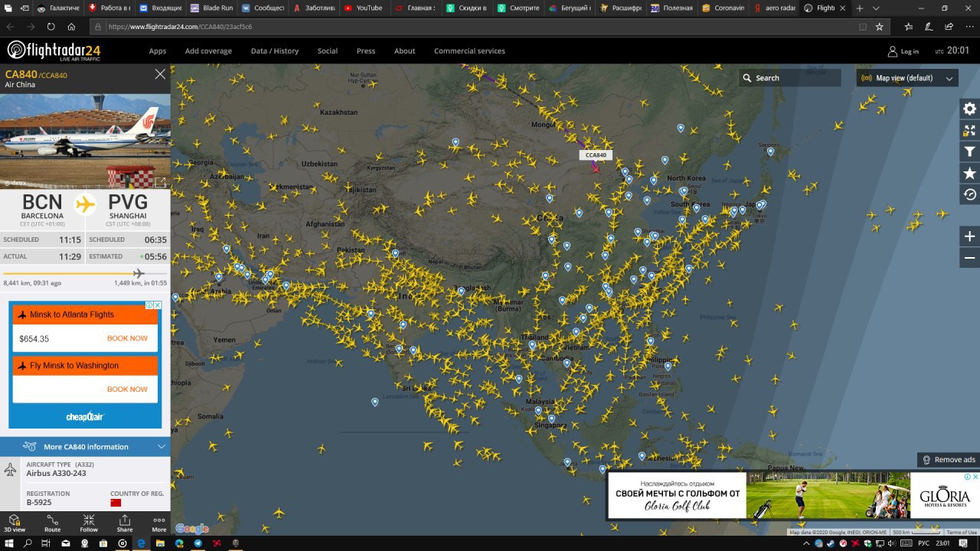Open new browser tab with plus
Screen dimensions: 980x551
coord(859,8)
